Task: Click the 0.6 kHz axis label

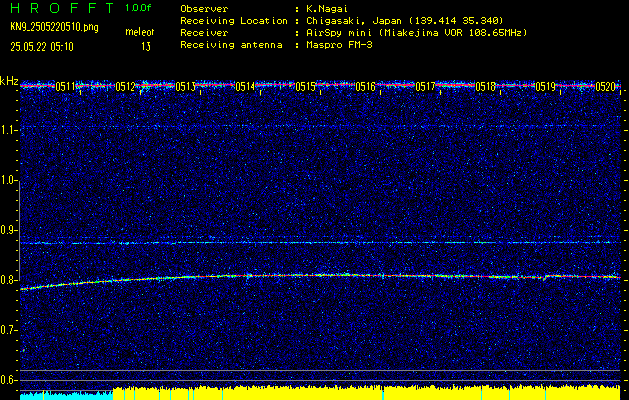Action: tap(8, 380)
